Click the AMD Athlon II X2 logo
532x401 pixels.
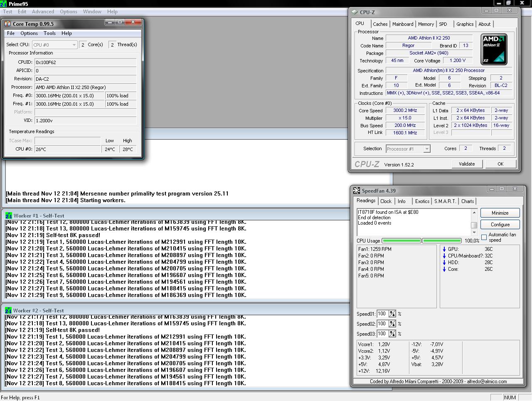[x=494, y=50]
